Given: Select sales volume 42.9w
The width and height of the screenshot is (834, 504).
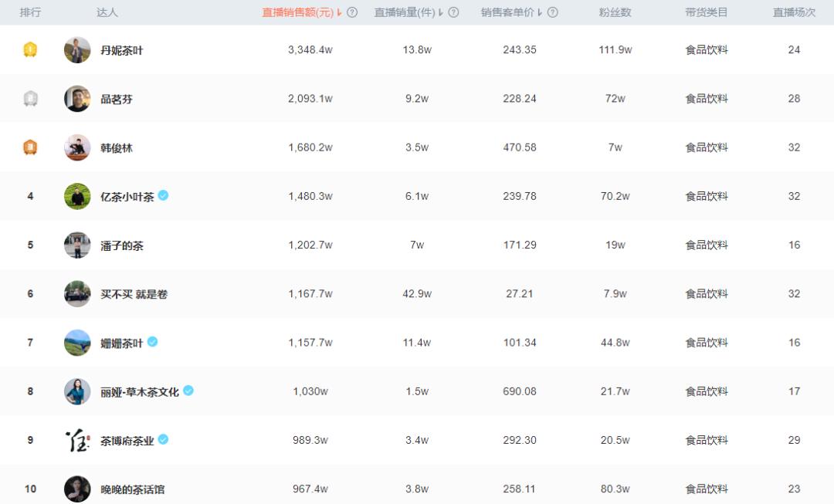Looking at the screenshot, I should pyautogui.click(x=417, y=294).
